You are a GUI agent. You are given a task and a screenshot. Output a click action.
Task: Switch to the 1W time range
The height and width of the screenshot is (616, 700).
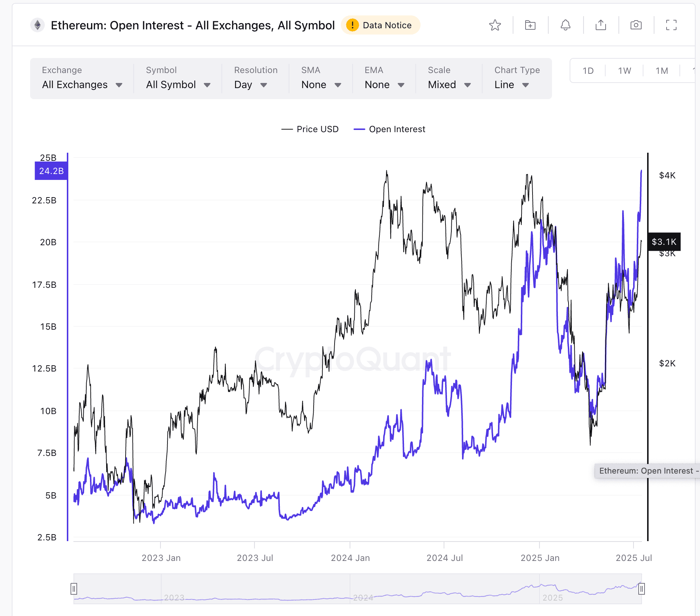coord(624,71)
